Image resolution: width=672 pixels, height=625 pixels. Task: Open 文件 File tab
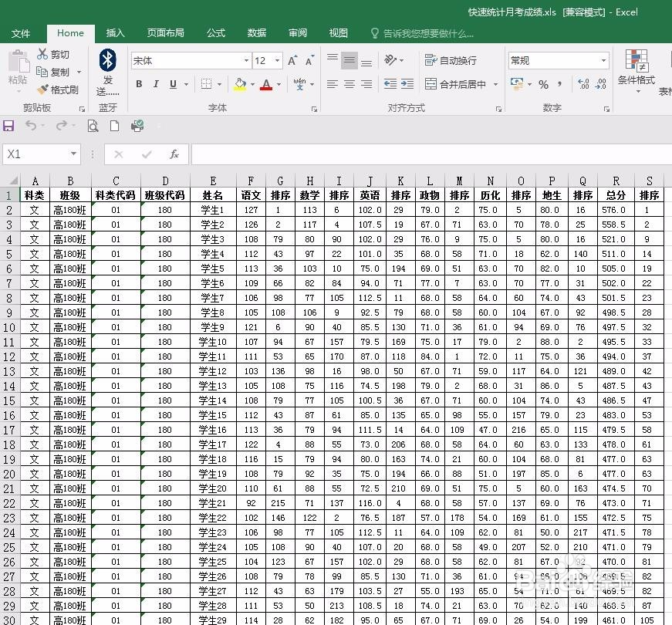coord(21,33)
